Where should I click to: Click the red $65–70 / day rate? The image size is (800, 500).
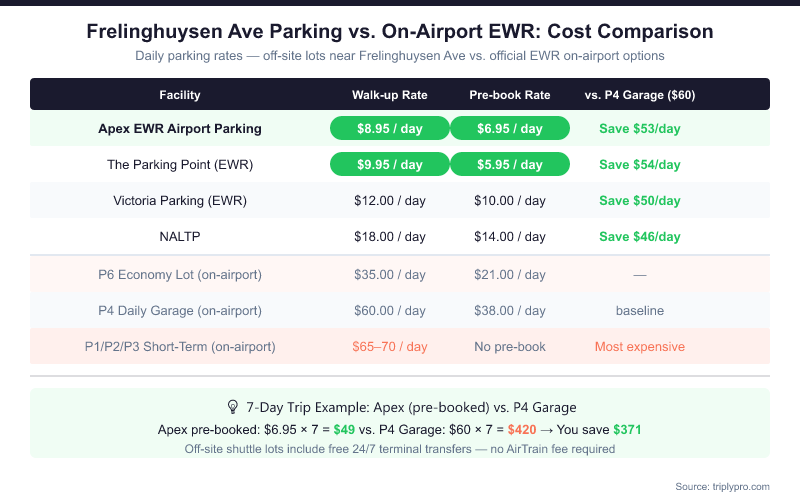390,347
